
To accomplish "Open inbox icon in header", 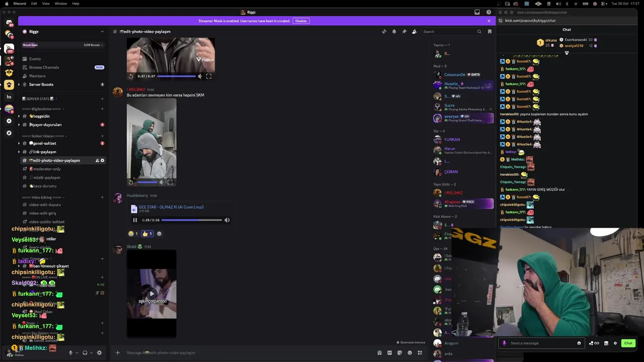I will point(477,12).
